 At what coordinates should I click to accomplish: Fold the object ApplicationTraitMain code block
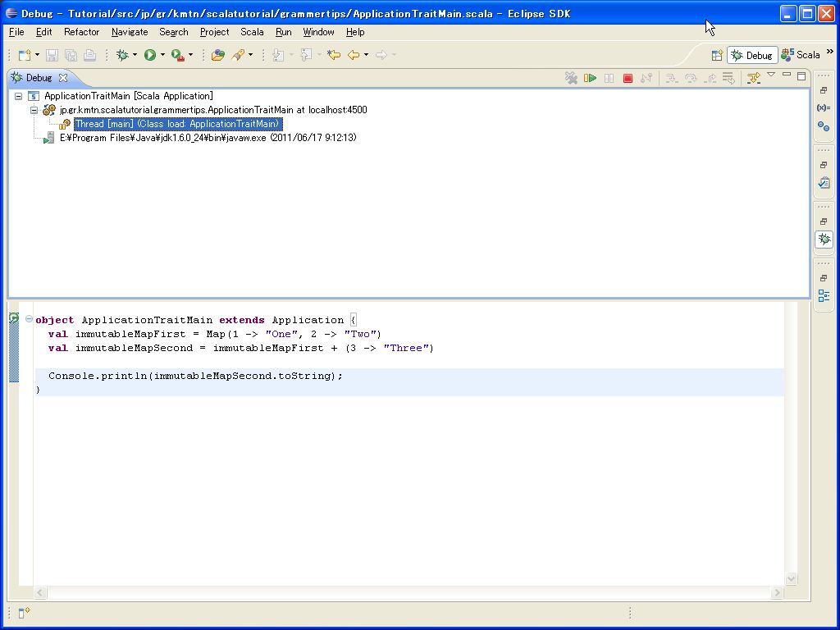30,319
